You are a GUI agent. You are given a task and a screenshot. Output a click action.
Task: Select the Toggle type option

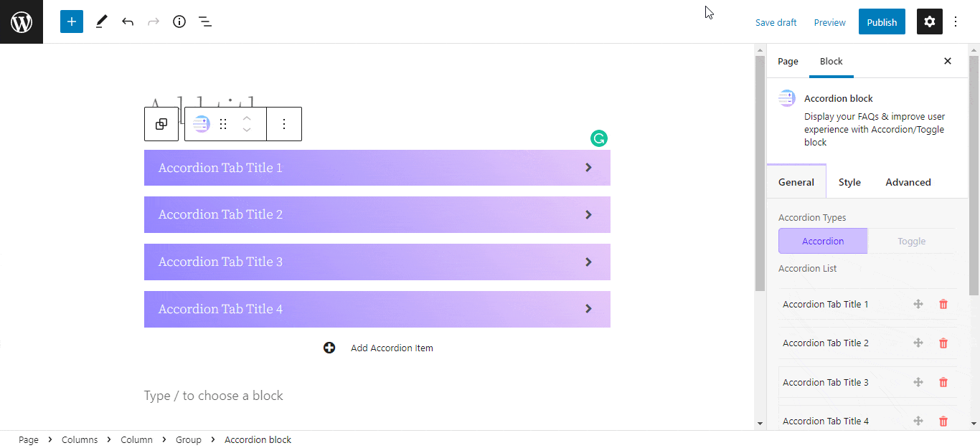tap(911, 241)
